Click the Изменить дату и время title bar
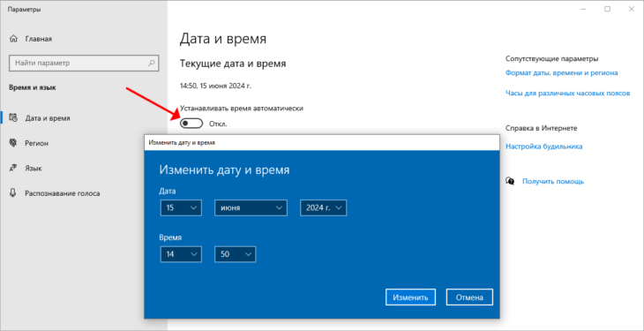644x331 pixels. [x=322, y=143]
